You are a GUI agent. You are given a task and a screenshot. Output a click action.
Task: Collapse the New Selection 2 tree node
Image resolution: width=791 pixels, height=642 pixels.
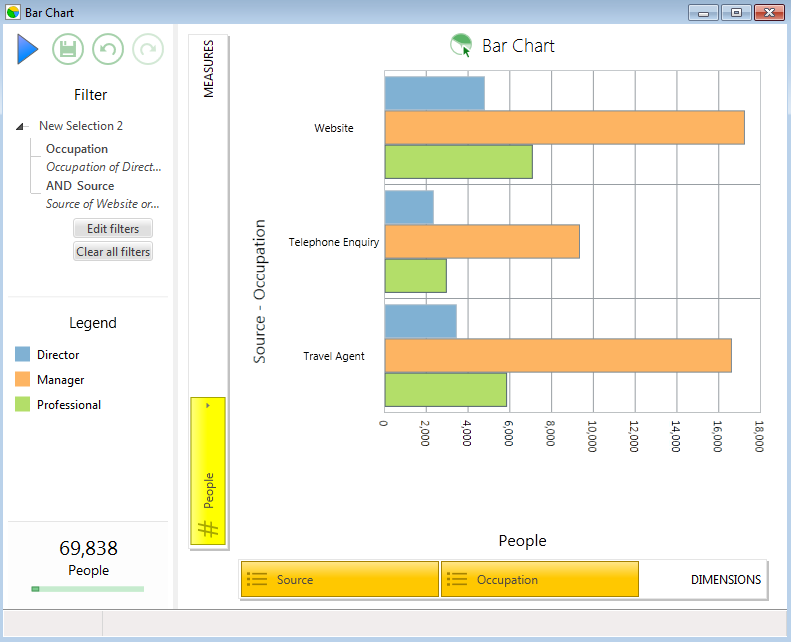coord(20,126)
